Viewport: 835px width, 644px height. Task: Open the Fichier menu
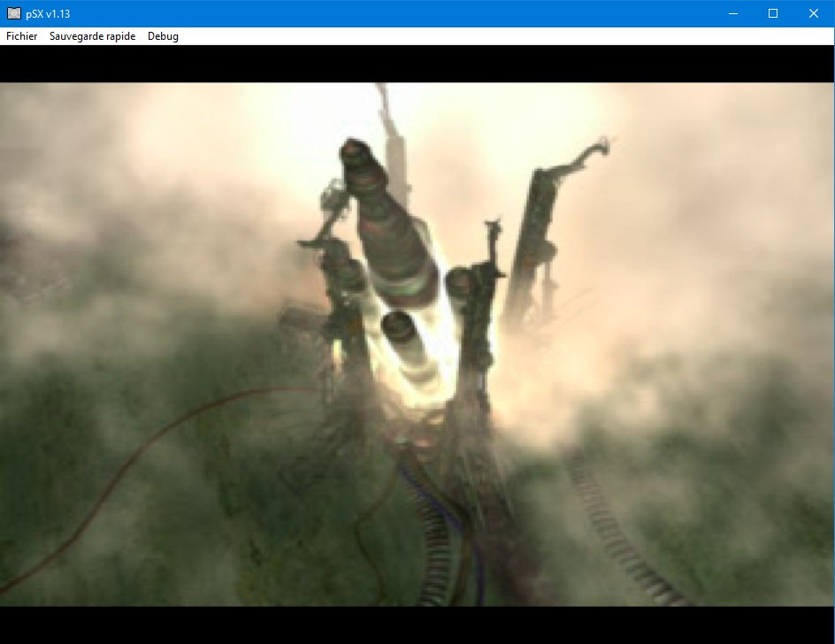(22, 36)
